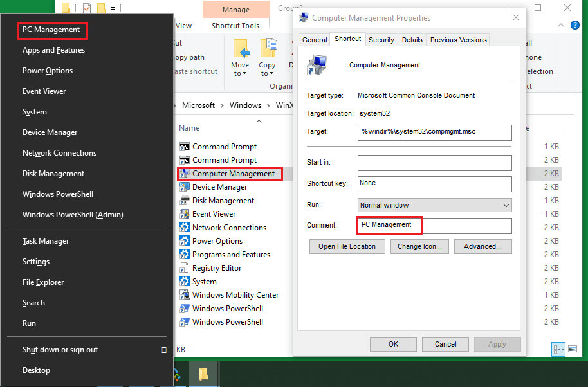Image resolution: width=588 pixels, height=387 pixels.
Task: Click the Event Viewer file icon
Action: 185,214
